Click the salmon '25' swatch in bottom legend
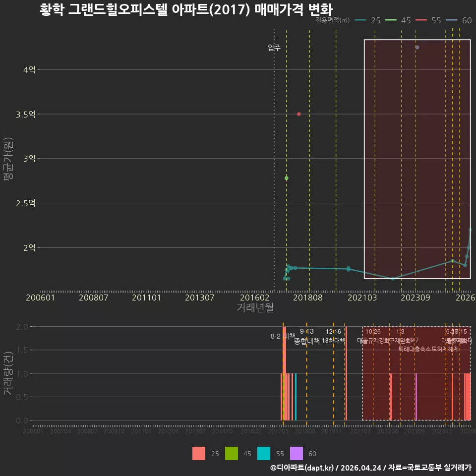The width and height of the screenshot is (476, 476). [199, 454]
